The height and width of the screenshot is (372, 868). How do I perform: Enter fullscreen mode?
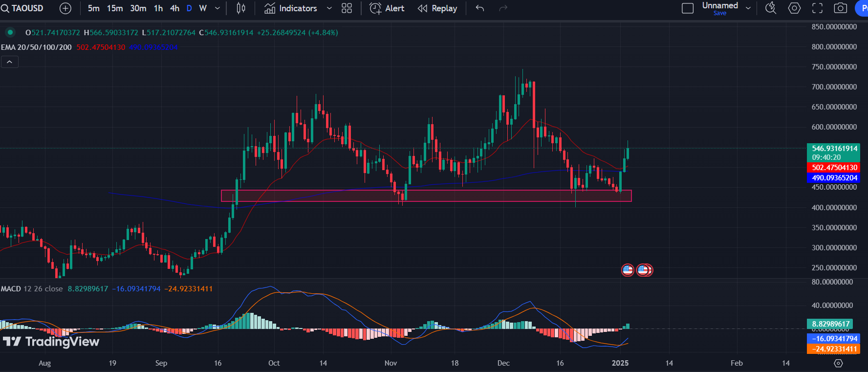(817, 8)
